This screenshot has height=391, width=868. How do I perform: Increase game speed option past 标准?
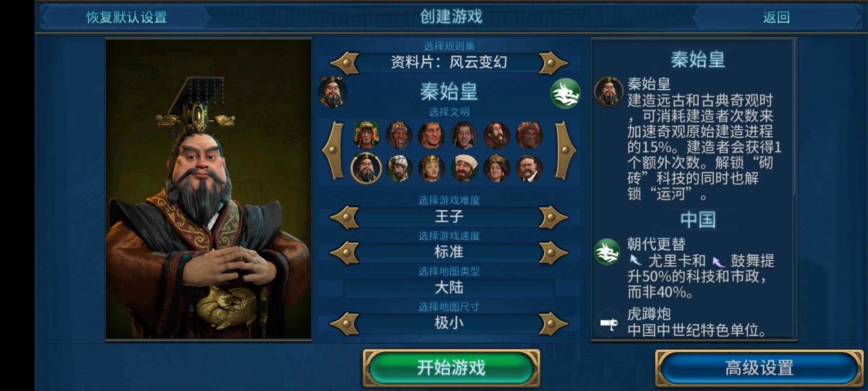point(552,253)
